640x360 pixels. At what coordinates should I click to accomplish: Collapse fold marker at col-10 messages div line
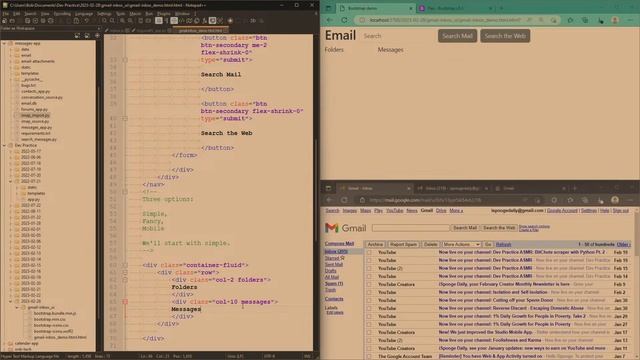125,302
